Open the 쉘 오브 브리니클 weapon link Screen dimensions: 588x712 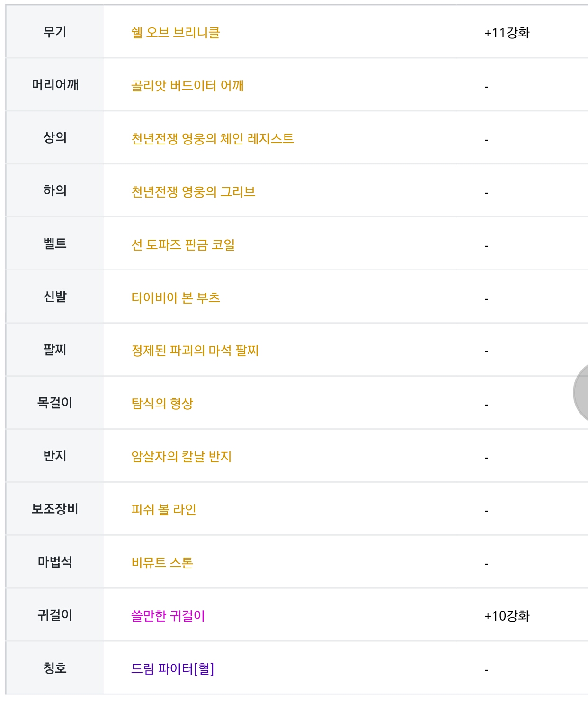(175, 33)
